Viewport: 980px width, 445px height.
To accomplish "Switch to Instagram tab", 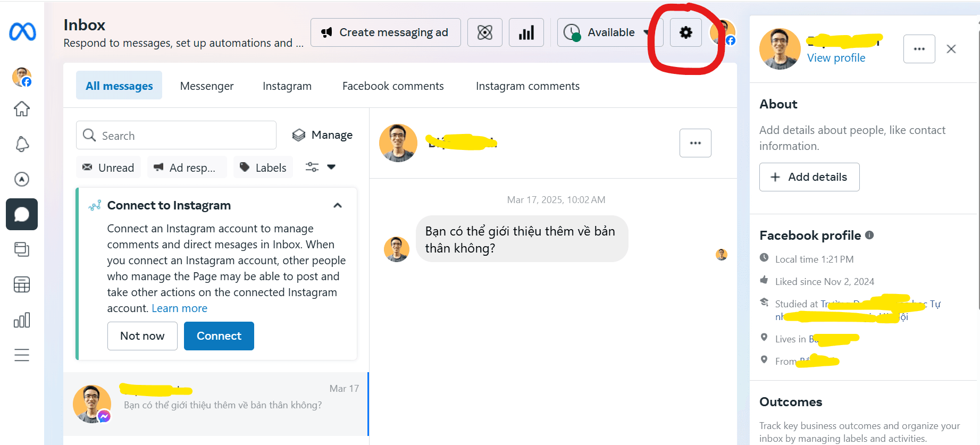I will click(287, 86).
